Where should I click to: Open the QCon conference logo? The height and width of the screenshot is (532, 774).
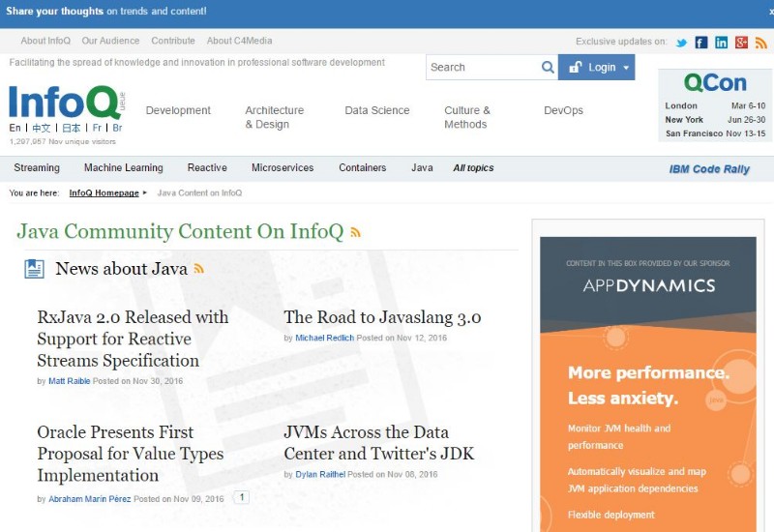click(x=715, y=83)
